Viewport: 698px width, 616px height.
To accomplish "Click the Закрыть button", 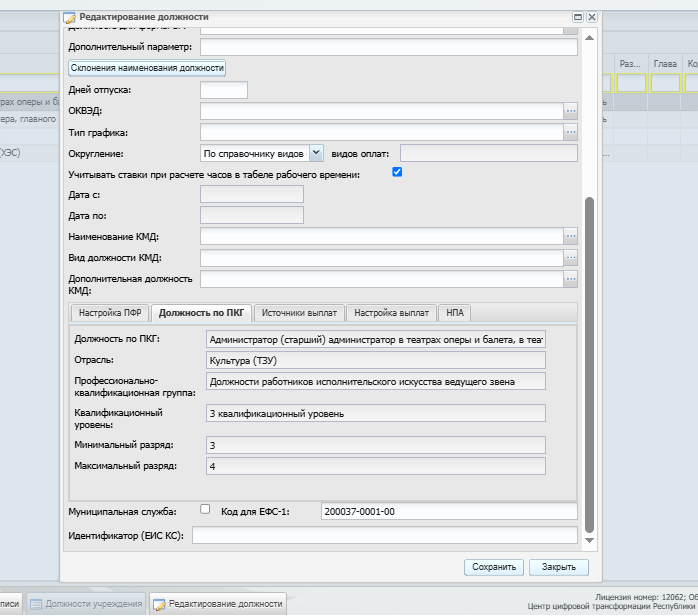I will coord(559,567).
